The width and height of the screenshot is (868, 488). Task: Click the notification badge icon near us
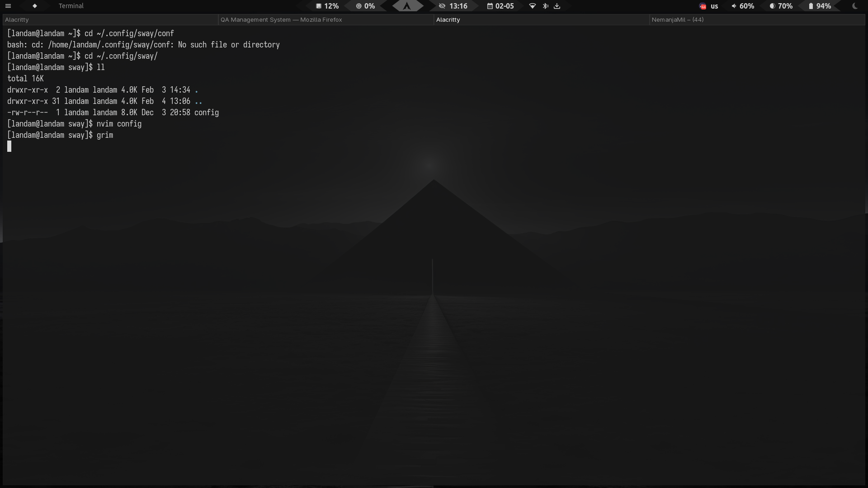point(703,6)
